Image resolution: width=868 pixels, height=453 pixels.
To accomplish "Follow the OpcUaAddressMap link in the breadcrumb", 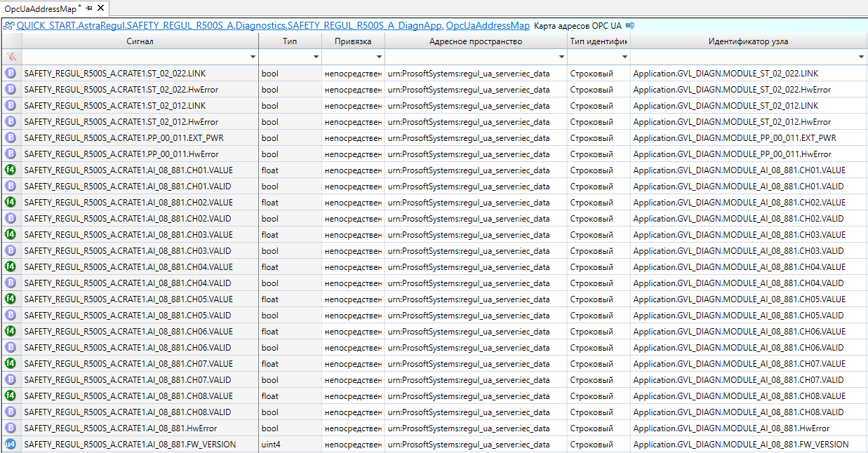I will [488, 25].
